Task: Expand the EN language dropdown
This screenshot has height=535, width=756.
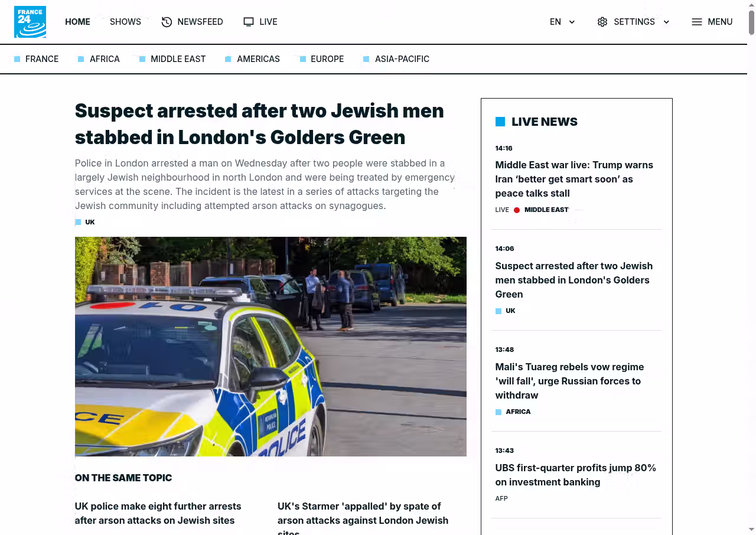Action: pyautogui.click(x=562, y=22)
